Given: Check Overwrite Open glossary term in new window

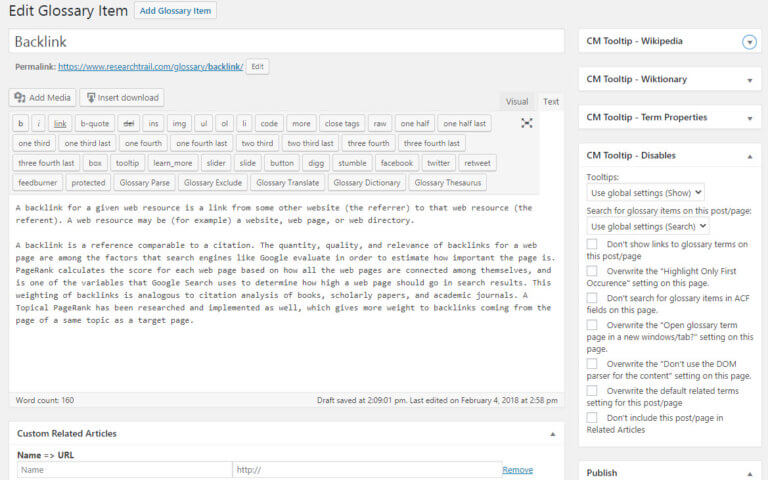Looking at the screenshot, I should pos(592,325).
